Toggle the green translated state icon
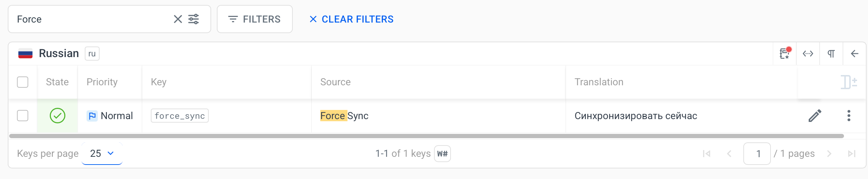 pyautogui.click(x=58, y=116)
